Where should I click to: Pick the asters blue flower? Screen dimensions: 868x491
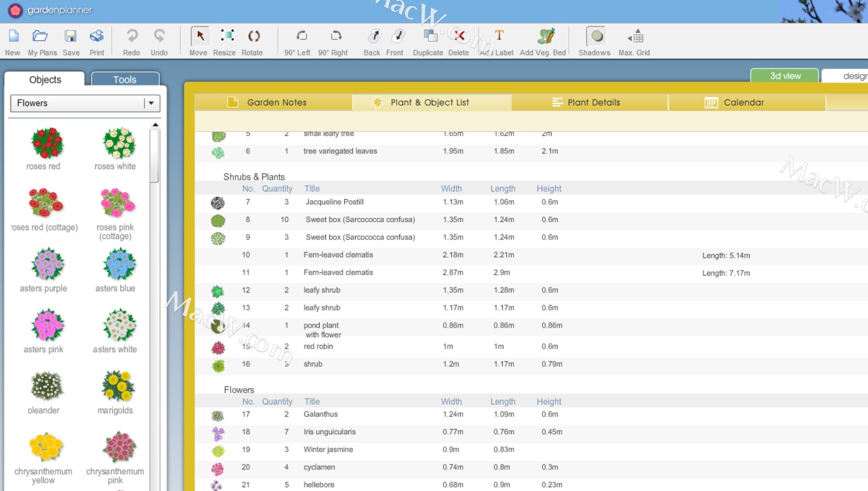click(118, 265)
